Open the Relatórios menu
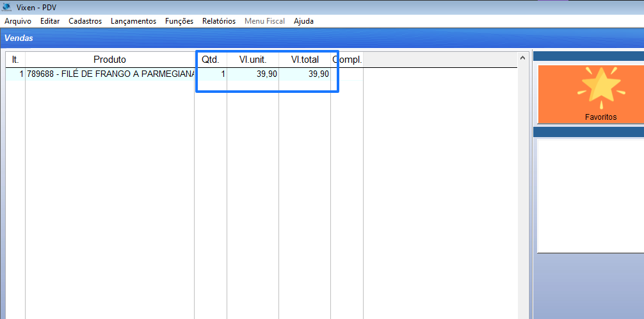Image resolution: width=644 pixels, height=319 pixels. [219, 21]
